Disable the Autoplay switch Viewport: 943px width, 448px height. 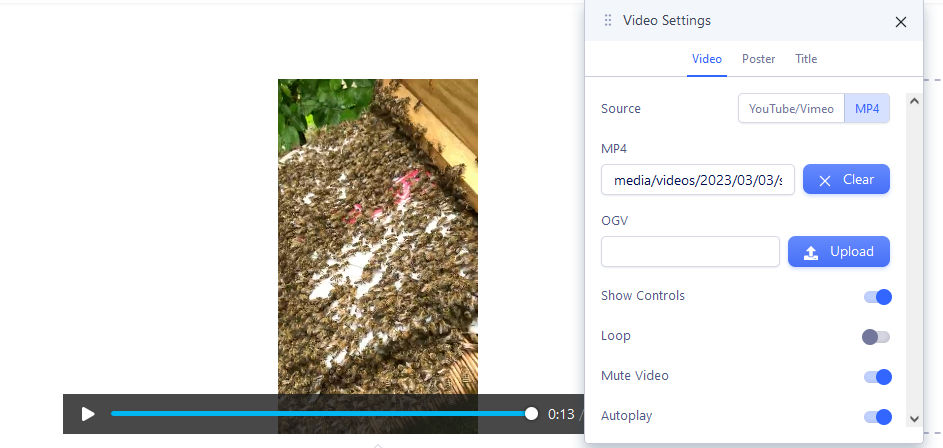click(x=876, y=417)
